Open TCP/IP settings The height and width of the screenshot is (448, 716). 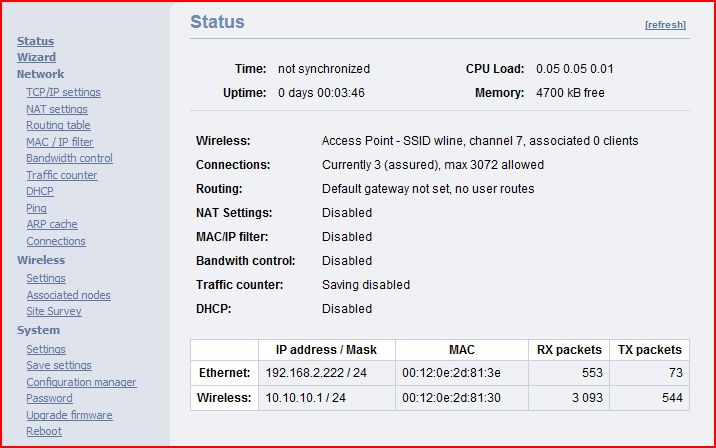coord(63,92)
